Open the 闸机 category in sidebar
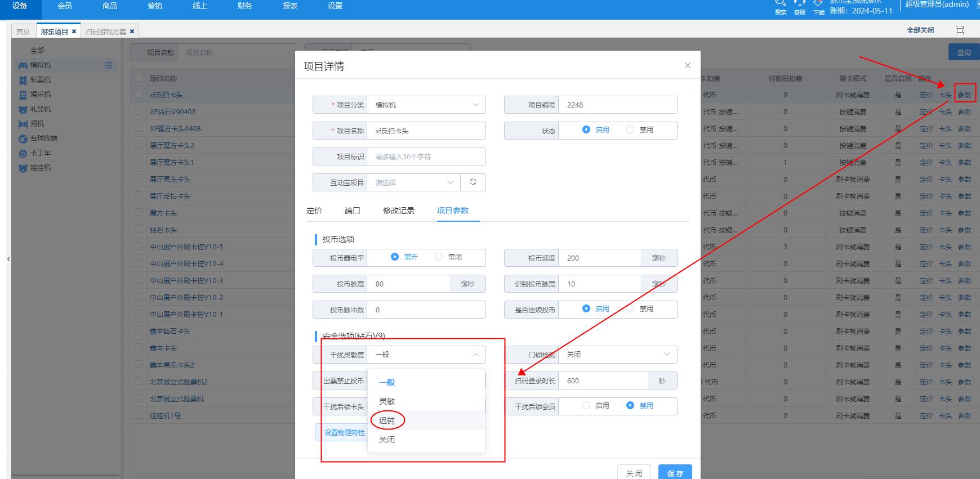 pos(37,124)
